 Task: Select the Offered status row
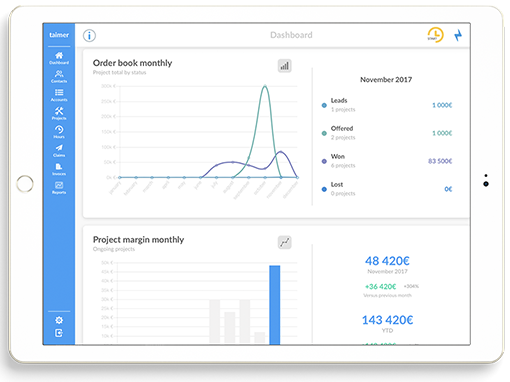click(x=387, y=133)
